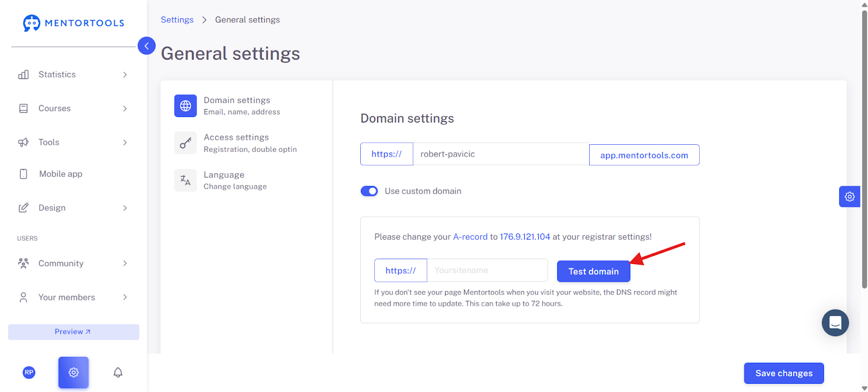The height and width of the screenshot is (392, 868).
Task: Open the chat support bubble
Action: coord(835,323)
